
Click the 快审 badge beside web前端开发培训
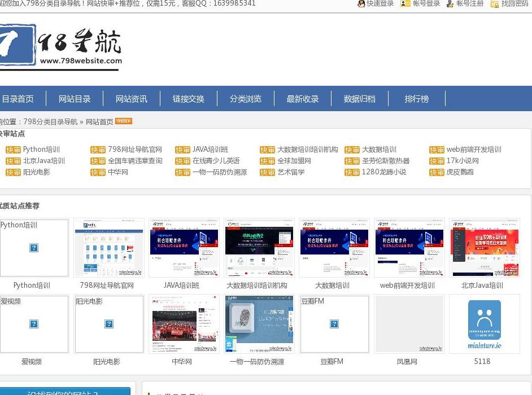pos(437,150)
